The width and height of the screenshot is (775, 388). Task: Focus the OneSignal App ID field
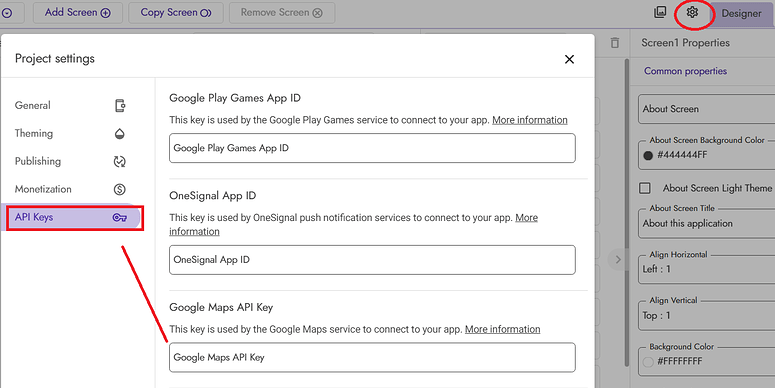coord(372,260)
